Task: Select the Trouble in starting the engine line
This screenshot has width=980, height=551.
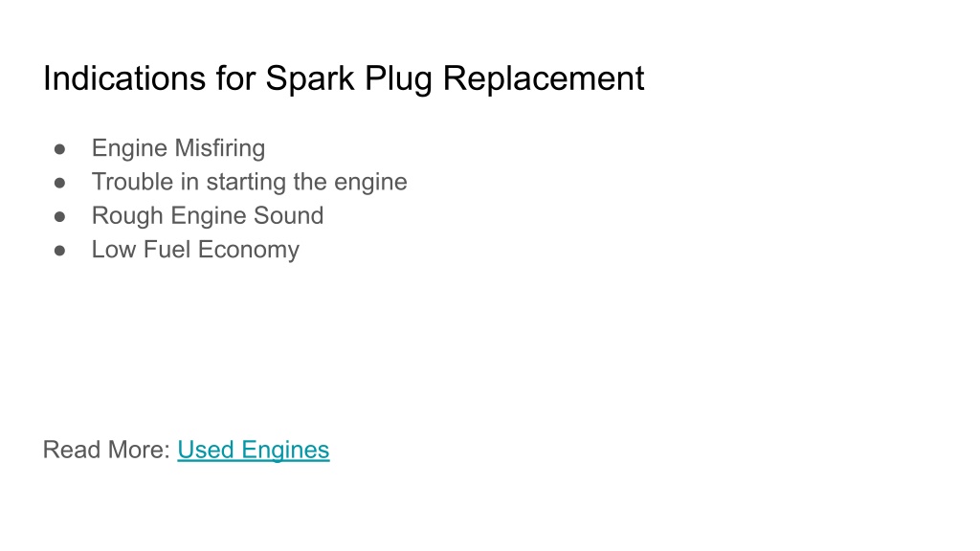Action: coord(250,183)
